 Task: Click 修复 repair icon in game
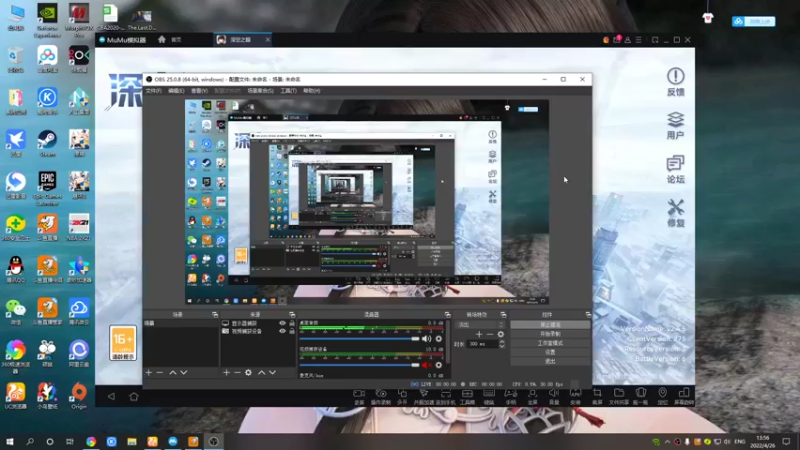tap(676, 213)
